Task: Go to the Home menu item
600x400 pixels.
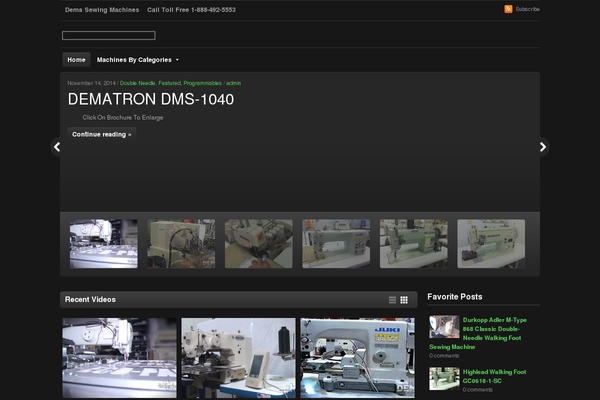Action: coord(76,60)
